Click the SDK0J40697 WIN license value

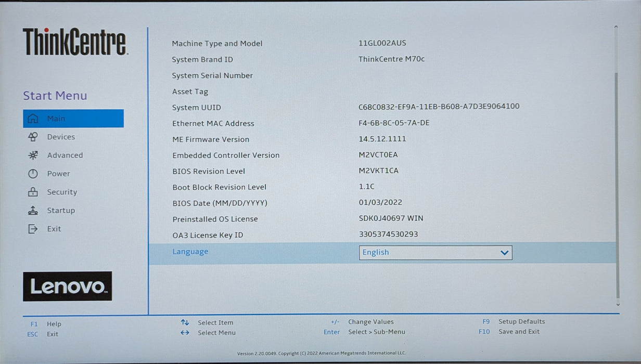(x=391, y=218)
